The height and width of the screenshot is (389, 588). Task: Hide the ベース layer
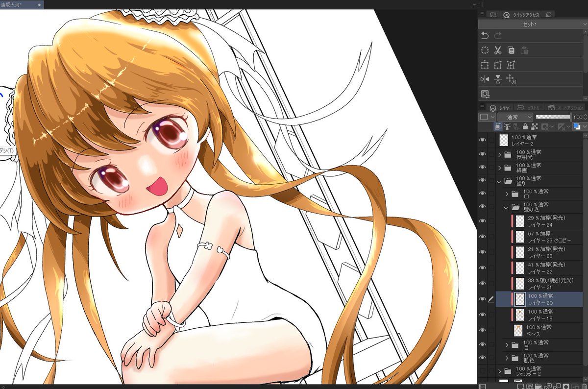pos(483,330)
